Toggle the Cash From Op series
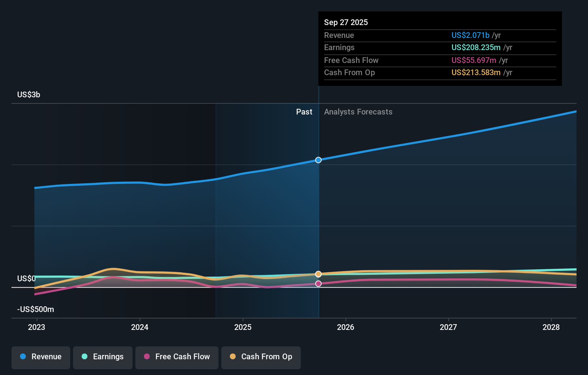Image resolution: width=588 pixels, height=375 pixels. (261, 357)
